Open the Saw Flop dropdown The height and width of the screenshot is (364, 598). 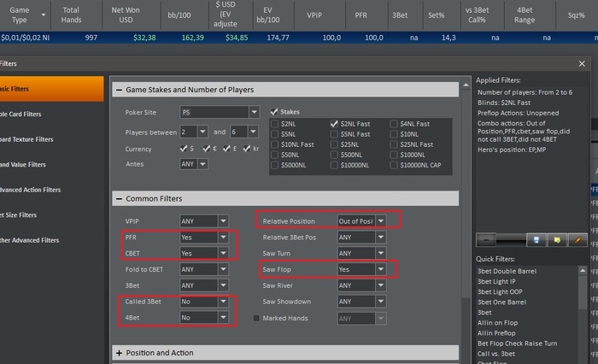coord(381,269)
